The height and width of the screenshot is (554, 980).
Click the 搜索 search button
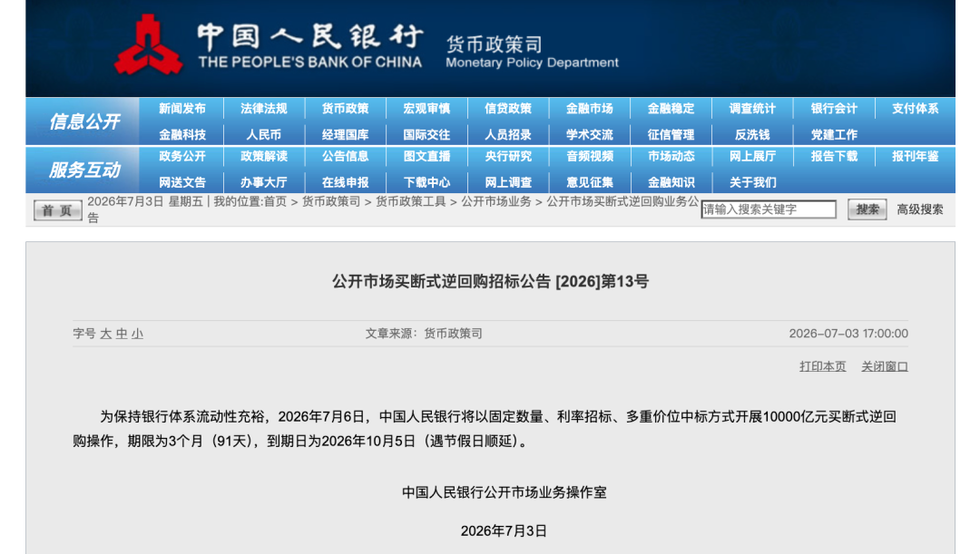tap(867, 209)
